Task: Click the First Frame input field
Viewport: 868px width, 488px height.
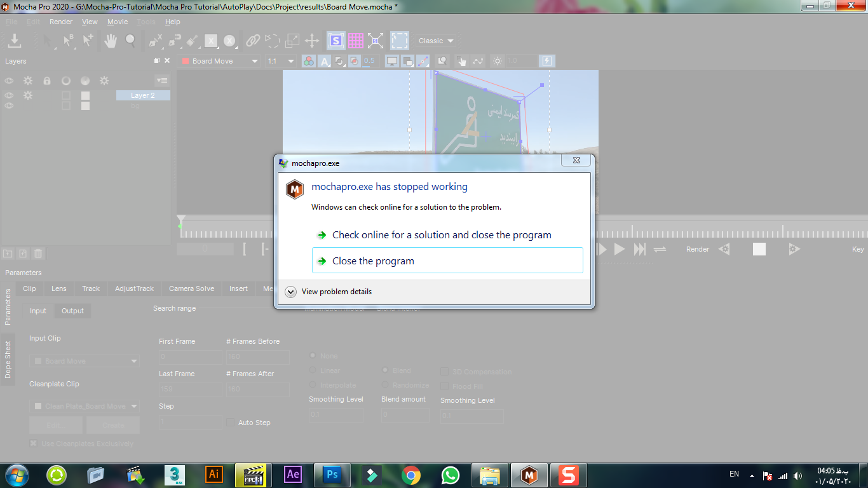Action: pos(191,357)
